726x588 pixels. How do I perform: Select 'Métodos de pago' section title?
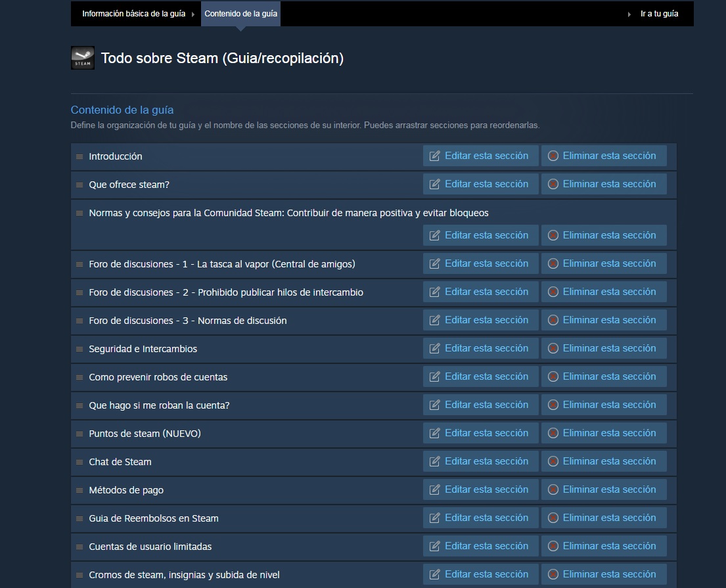126,490
